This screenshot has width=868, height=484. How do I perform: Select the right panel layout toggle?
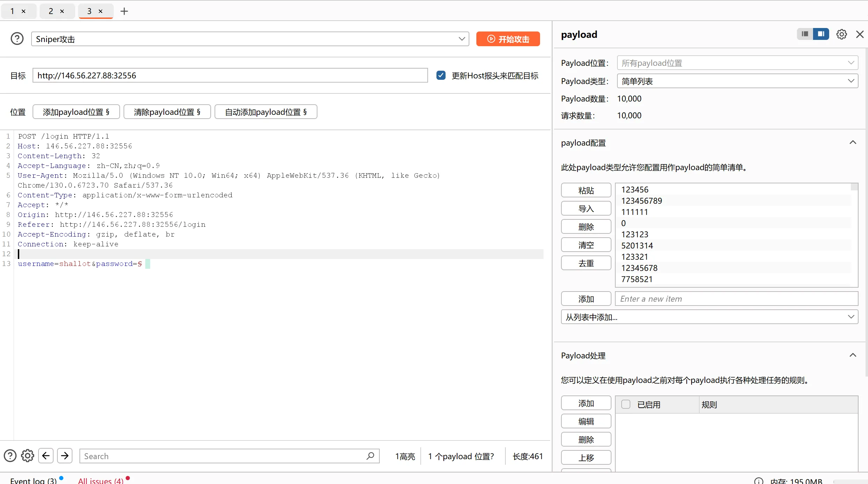(821, 34)
